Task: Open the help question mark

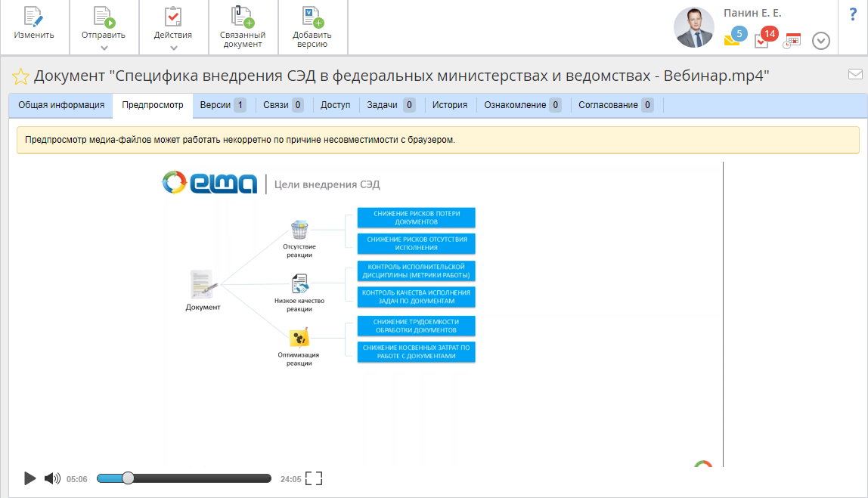Action: coord(853,14)
